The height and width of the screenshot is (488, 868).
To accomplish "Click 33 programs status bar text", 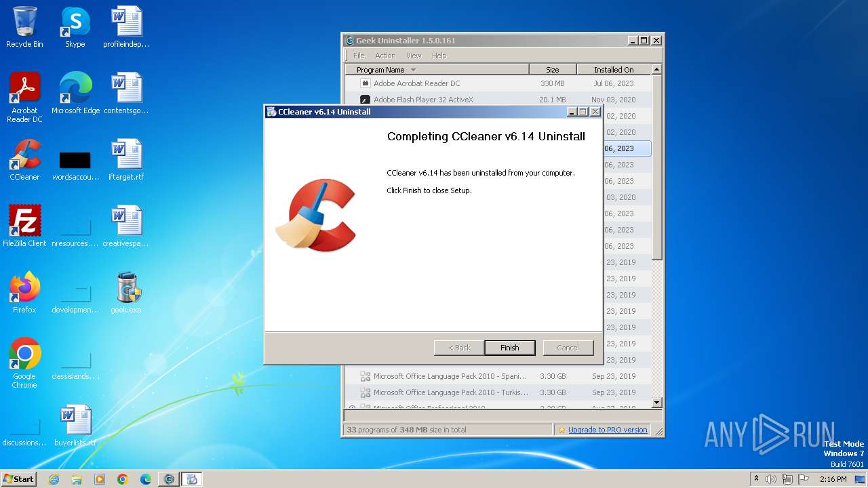I will (406, 430).
